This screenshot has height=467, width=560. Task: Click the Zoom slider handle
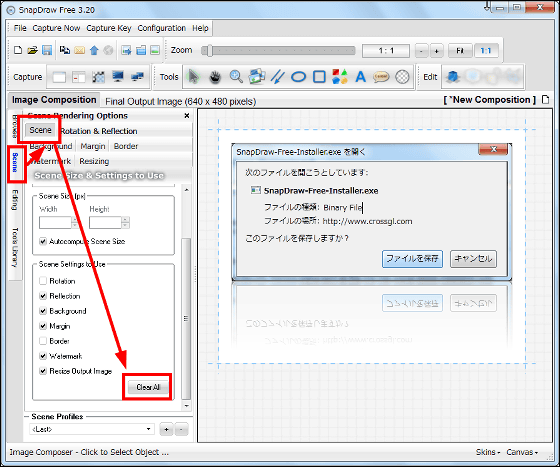pyautogui.click(x=209, y=50)
